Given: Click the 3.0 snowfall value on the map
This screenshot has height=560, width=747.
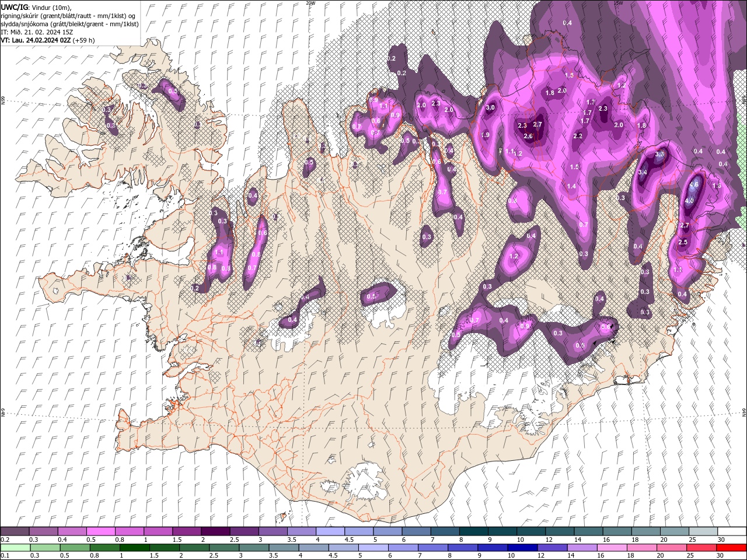Looking at the screenshot, I should pyautogui.click(x=490, y=107).
